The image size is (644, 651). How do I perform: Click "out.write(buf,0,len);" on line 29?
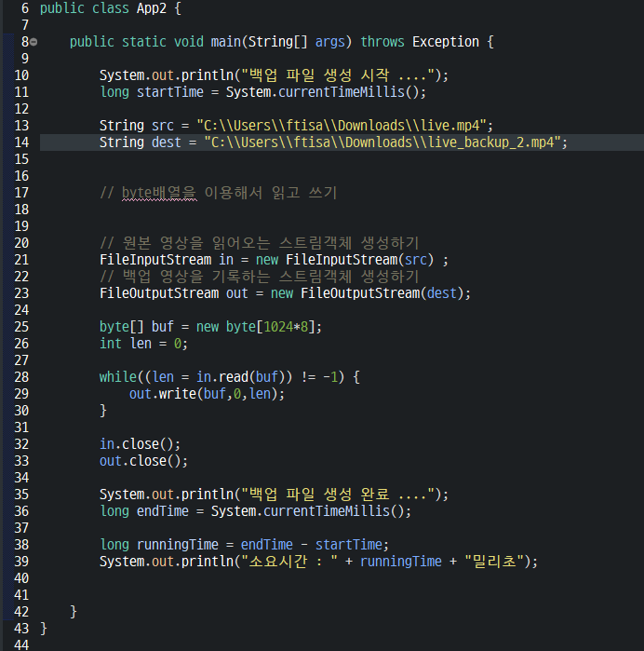point(207,394)
